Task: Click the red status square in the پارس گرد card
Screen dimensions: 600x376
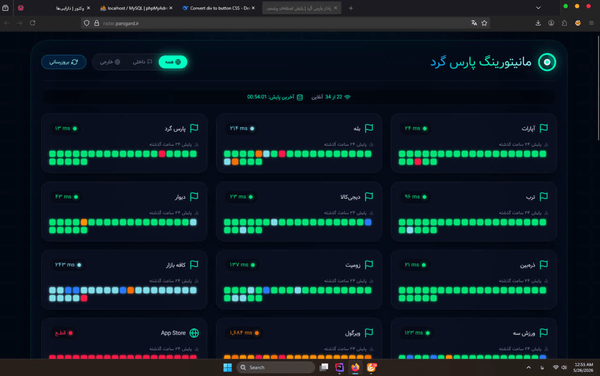Action: click(162, 154)
